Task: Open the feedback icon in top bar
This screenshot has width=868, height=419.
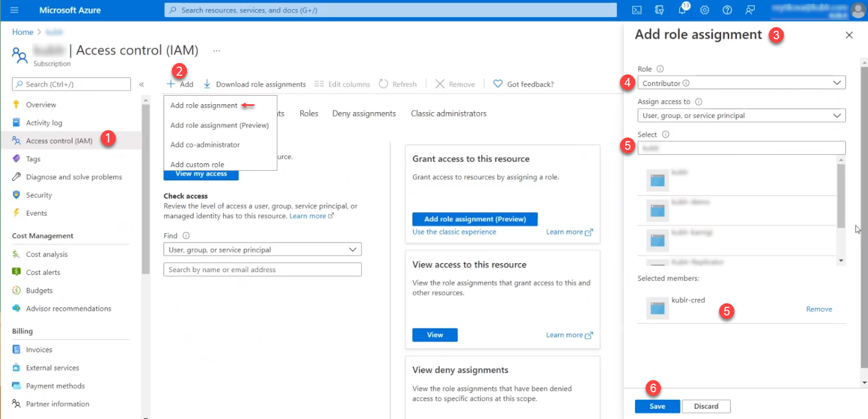Action: [750, 10]
